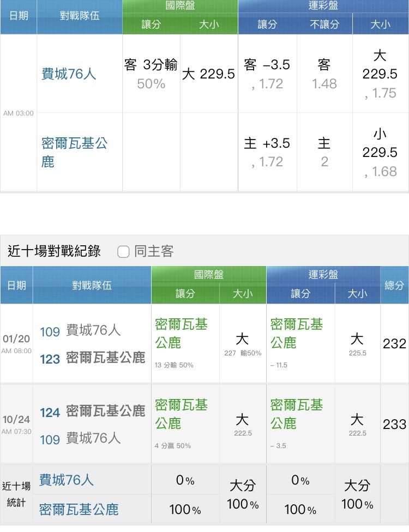The width and height of the screenshot is (409, 532).
Task: Click 不讓分 column header
Action: pos(324,24)
